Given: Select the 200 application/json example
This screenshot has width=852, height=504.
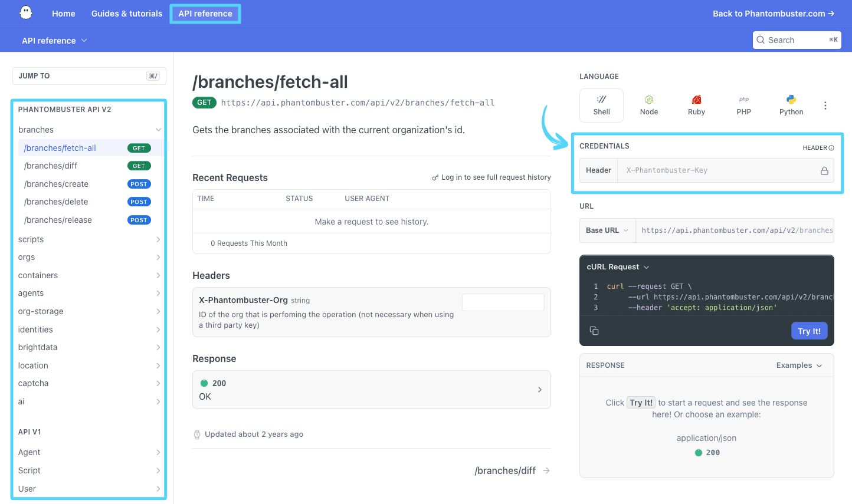Looking at the screenshot, I should 706,453.
